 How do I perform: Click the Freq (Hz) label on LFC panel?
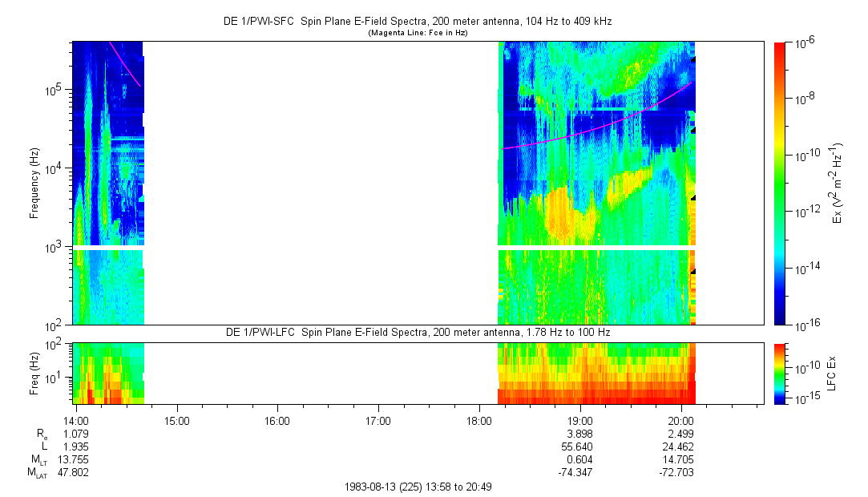click(34, 373)
